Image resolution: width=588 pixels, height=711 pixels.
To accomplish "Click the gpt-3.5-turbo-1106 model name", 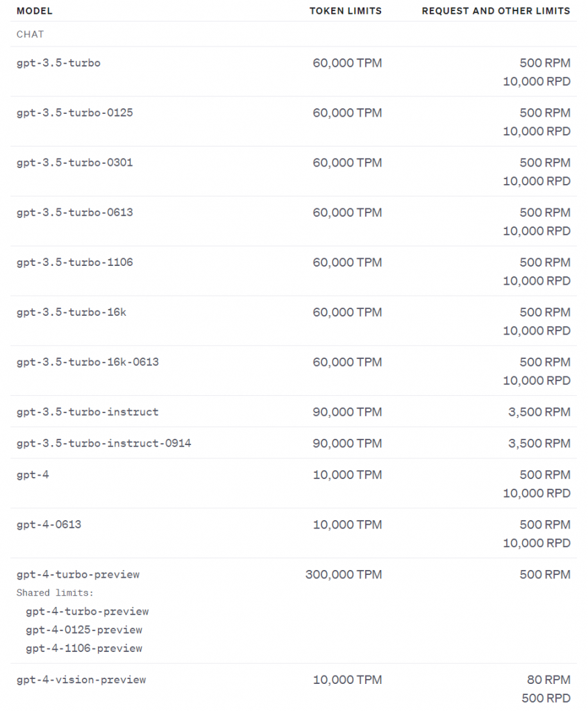I will click(x=74, y=263).
